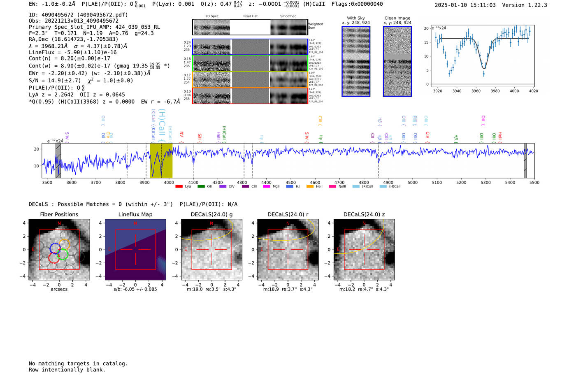576x392 pixels.
Task: Open the DECaLS(24.0) r image
Action: pos(288,250)
